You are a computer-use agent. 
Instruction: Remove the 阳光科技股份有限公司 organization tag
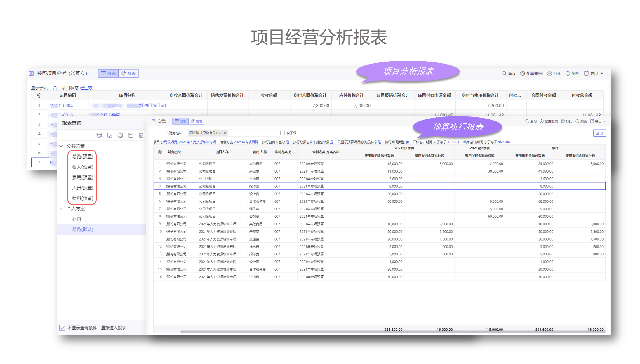[x=225, y=133]
